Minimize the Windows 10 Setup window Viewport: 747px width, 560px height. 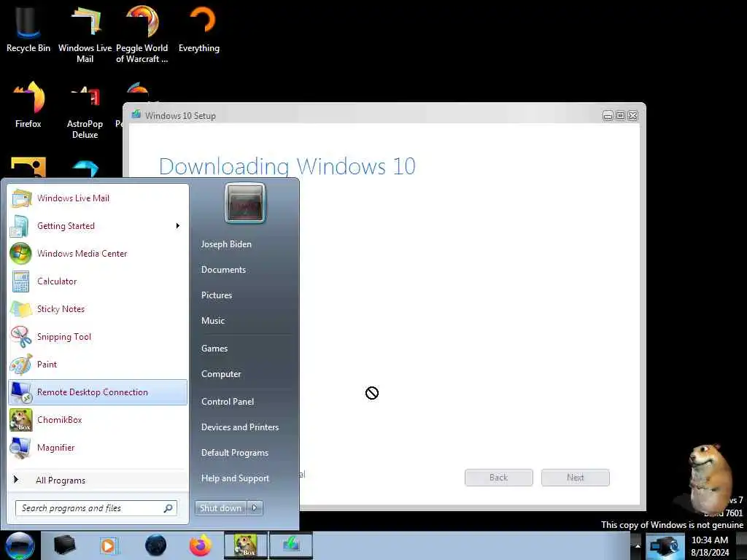tap(608, 116)
